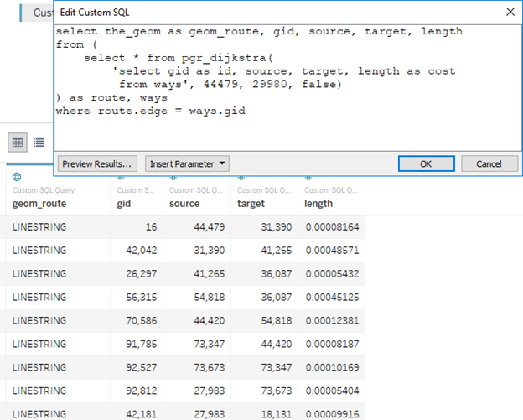
Task: Click the Preview Results button
Action: click(x=97, y=163)
